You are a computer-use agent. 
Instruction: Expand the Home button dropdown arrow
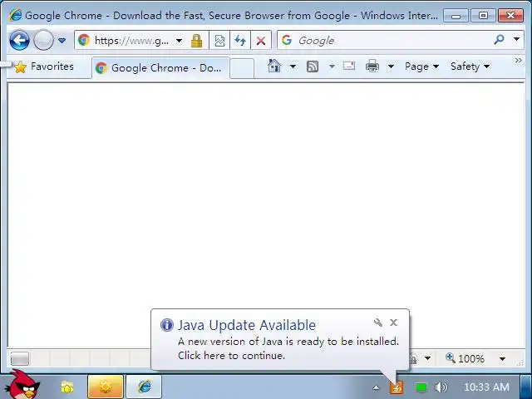click(x=293, y=66)
